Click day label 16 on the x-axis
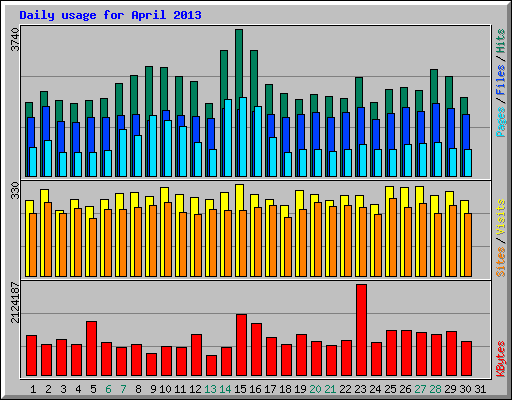 coord(255,389)
